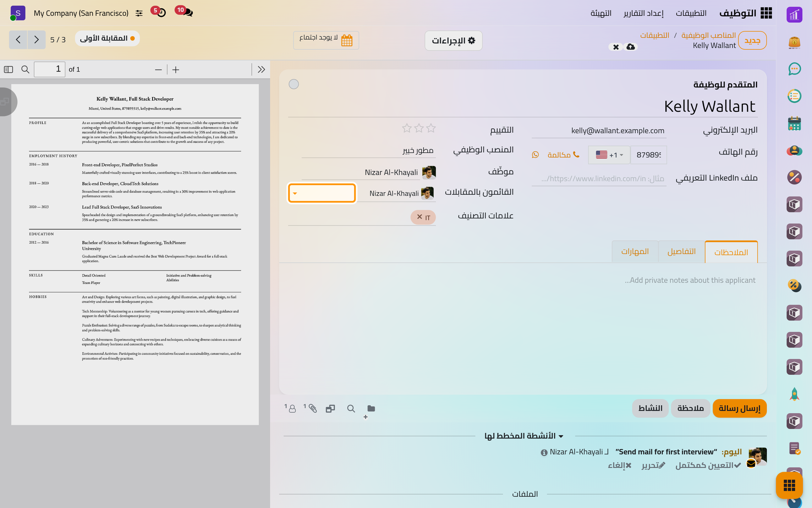Open the rocket app in sidebar
Screen dimensions: 812x508
click(794, 394)
